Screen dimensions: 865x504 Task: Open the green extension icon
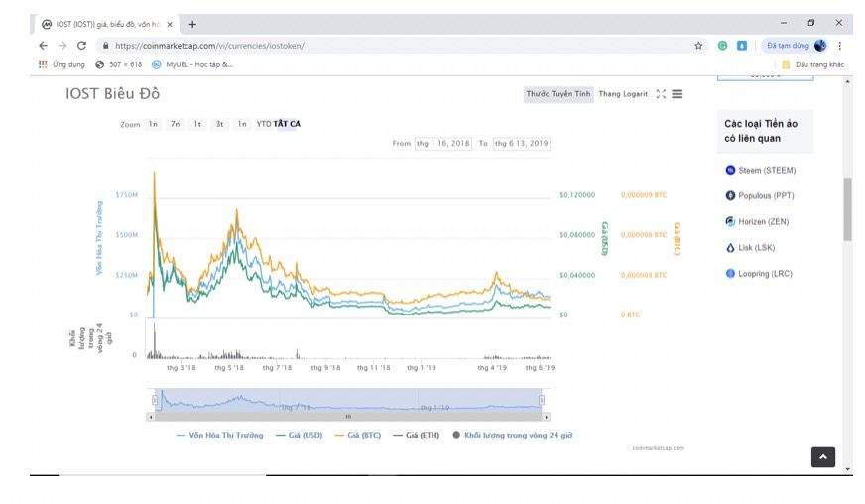722,46
